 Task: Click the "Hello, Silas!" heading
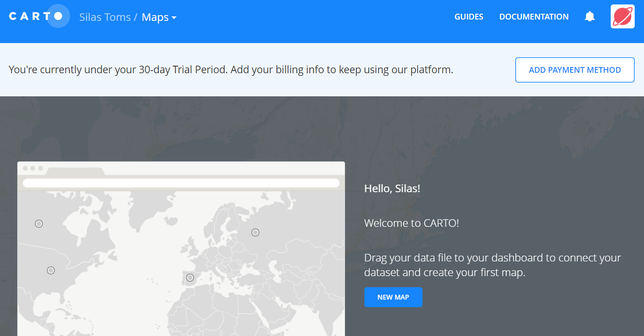(x=392, y=189)
